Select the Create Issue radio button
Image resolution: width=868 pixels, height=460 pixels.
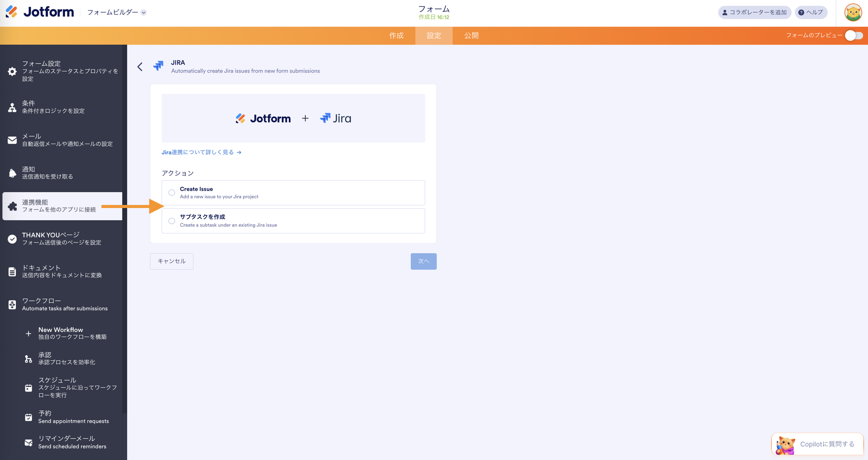click(172, 193)
